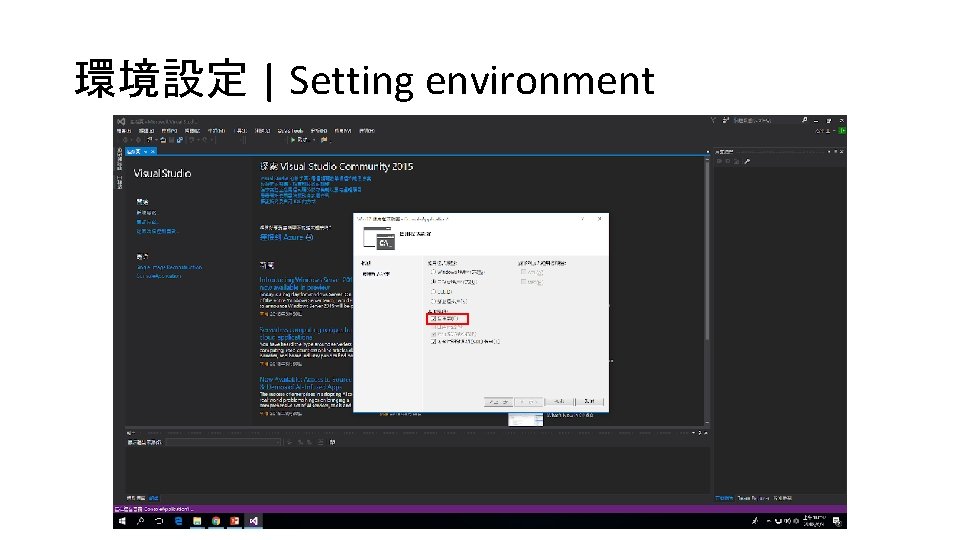Click Quick Launch search magnifier icon
The image size is (960, 540).
click(x=804, y=121)
